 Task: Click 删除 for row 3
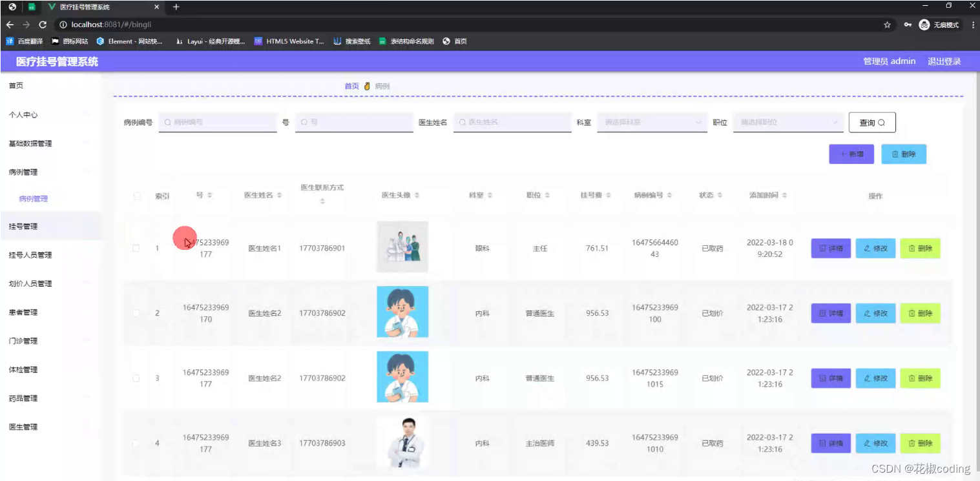tap(920, 378)
